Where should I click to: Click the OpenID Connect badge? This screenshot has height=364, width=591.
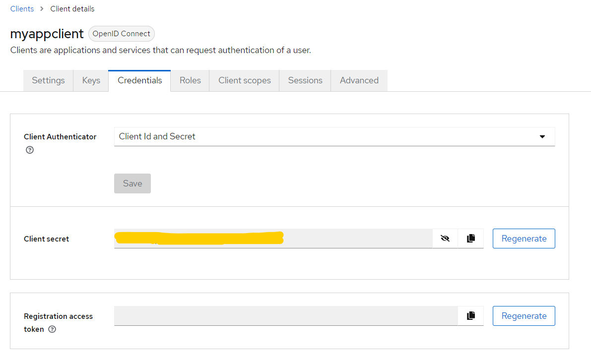pyautogui.click(x=122, y=34)
